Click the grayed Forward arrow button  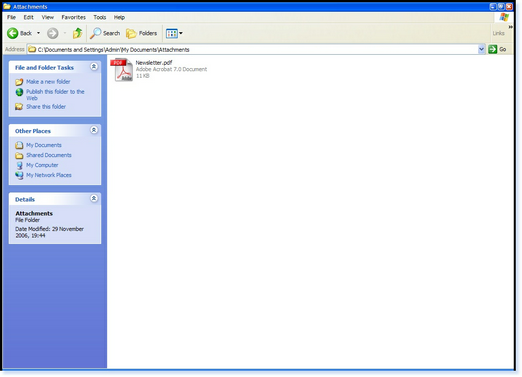click(x=52, y=33)
